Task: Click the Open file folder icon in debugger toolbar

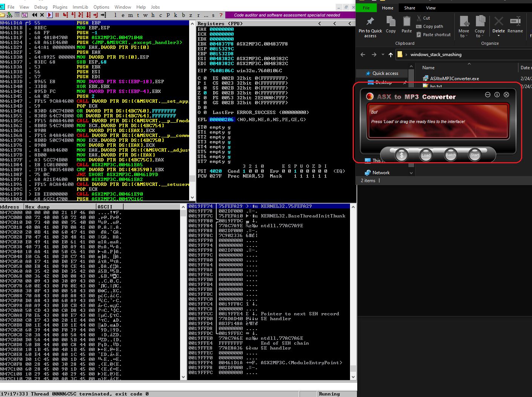Action: click(2, 15)
